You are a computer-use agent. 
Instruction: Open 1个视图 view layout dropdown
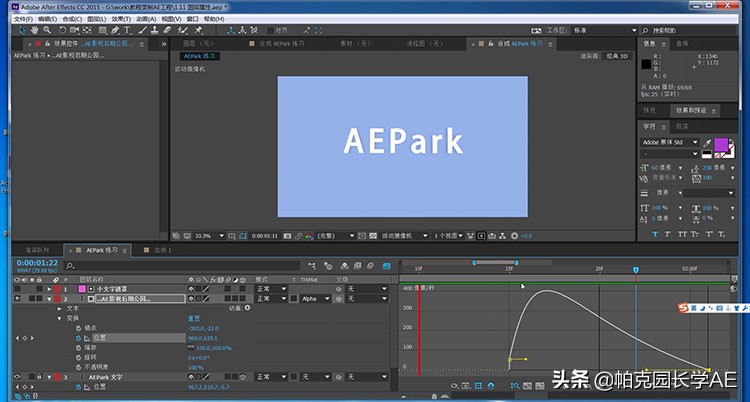click(x=449, y=236)
